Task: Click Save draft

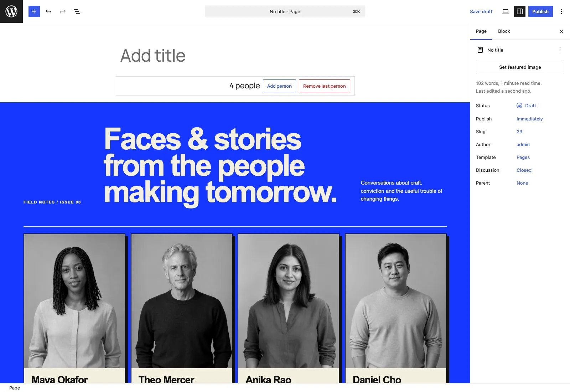Action: 481,11
